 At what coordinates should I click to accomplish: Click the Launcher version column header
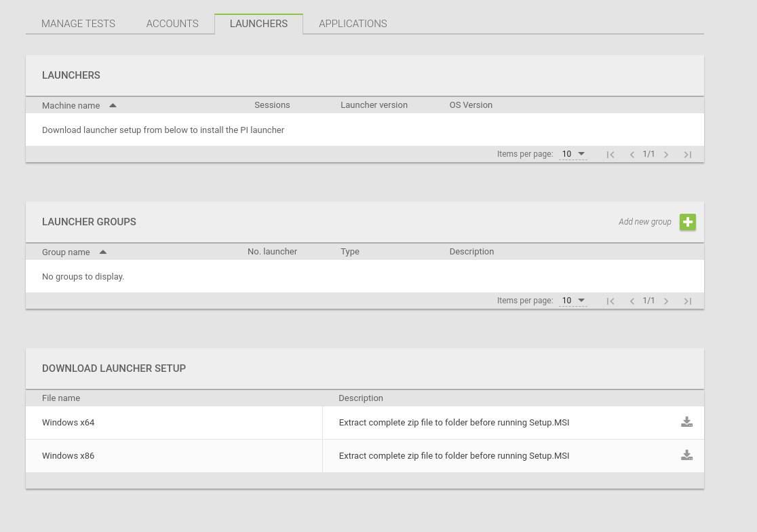point(374,105)
